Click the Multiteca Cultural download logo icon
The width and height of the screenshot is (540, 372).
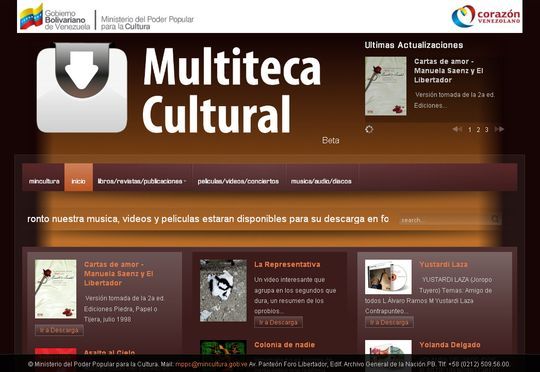point(82,87)
